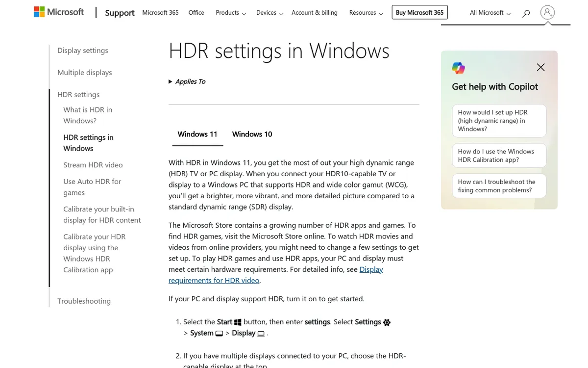
Task: Open 'HDR settings in Windows' sidebar link
Action: pos(88,143)
